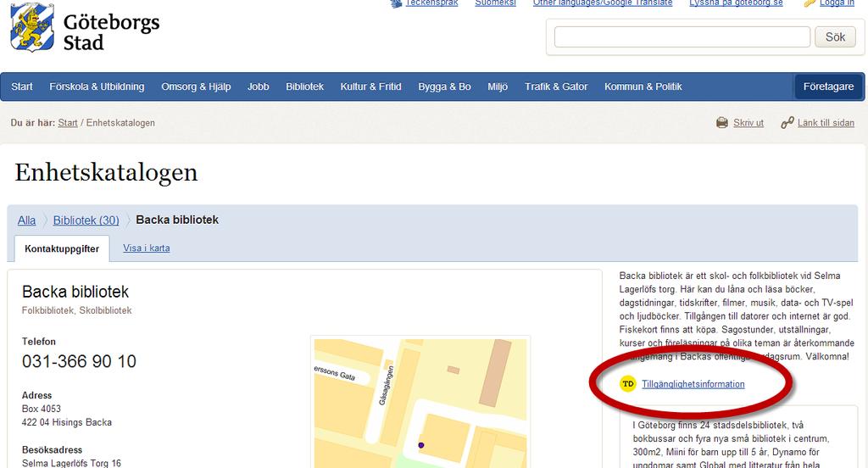The image size is (868, 468).
Task: Focus the site search input field
Action: [x=682, y=37]
